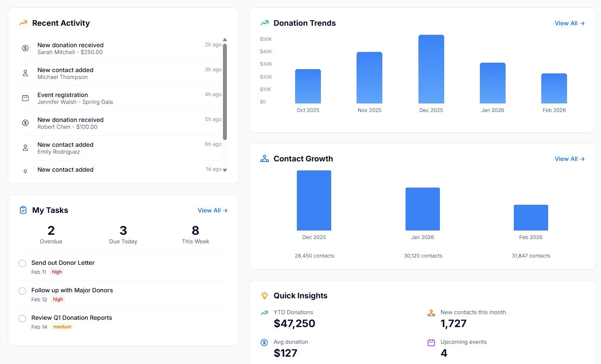Click the Recent Activity scrollbar down arrow

click(225, 170)
